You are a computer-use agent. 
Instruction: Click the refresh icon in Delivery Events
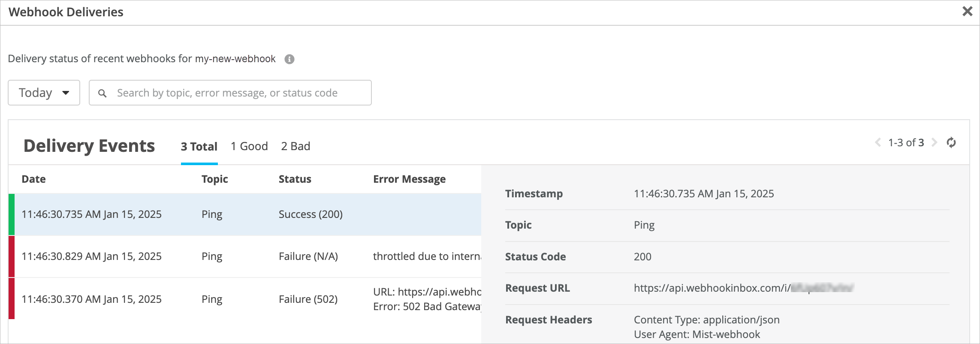[951, 143]
